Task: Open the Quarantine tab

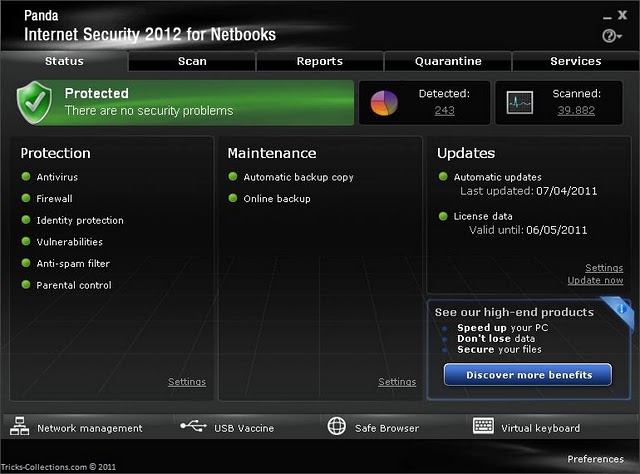Action: (448, 61)
